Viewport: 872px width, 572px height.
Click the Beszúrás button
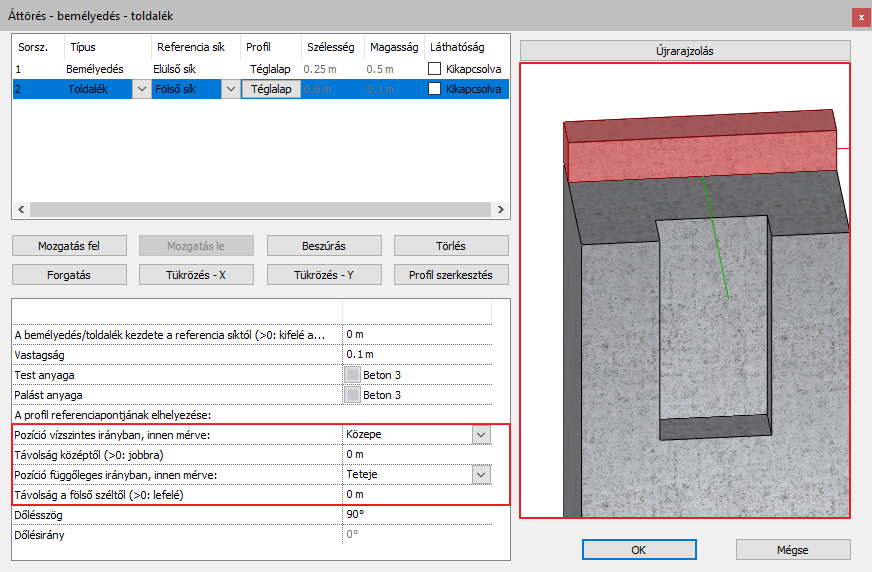(324, 246)
